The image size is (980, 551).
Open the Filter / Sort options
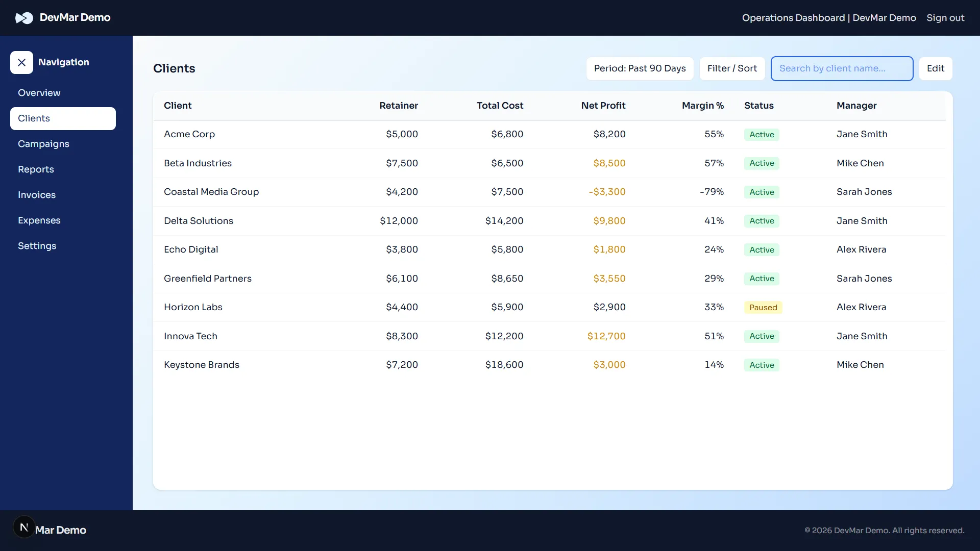coord(732,68)
